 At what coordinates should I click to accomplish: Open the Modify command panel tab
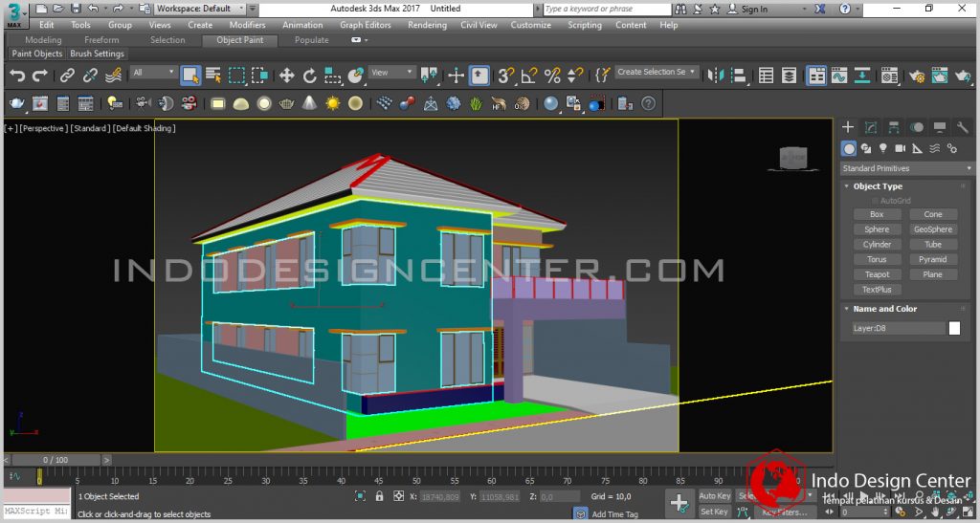pos(871,127)
